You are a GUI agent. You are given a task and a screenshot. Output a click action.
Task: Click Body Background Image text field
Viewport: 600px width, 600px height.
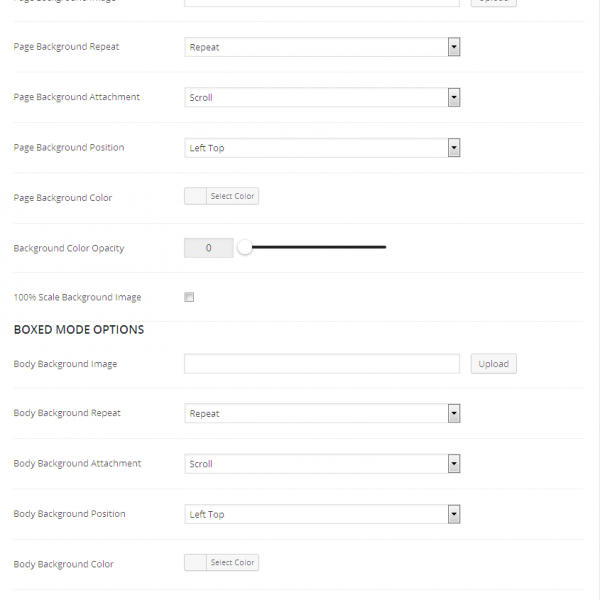click(x=322, y=364)
